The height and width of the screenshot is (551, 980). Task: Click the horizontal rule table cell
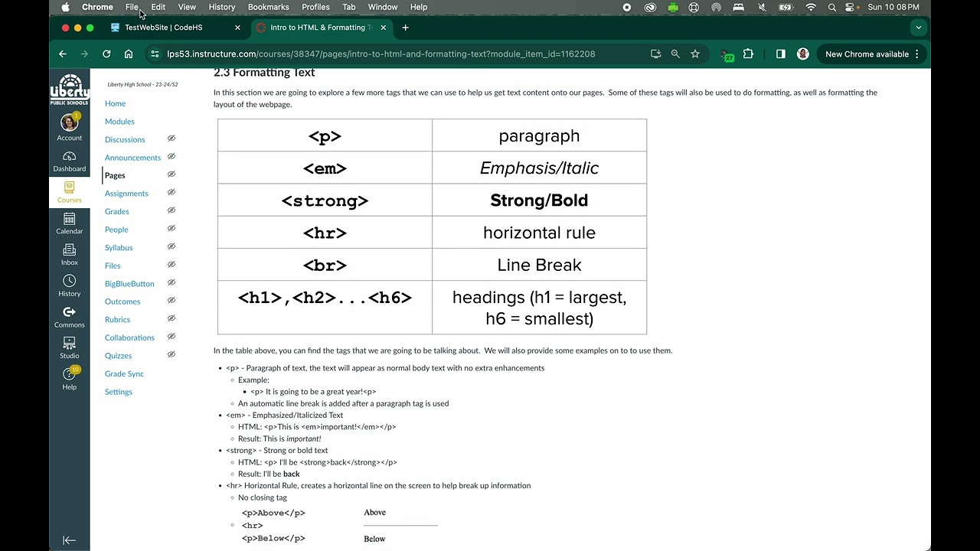539,233
